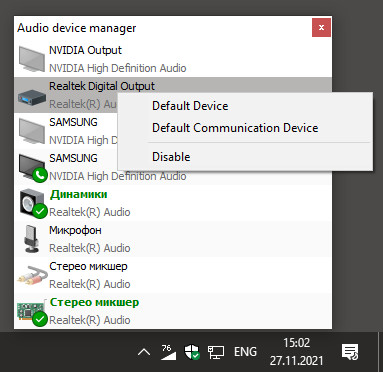
Task: Switch input language via ENG indicator
Action: pos(245,352)
